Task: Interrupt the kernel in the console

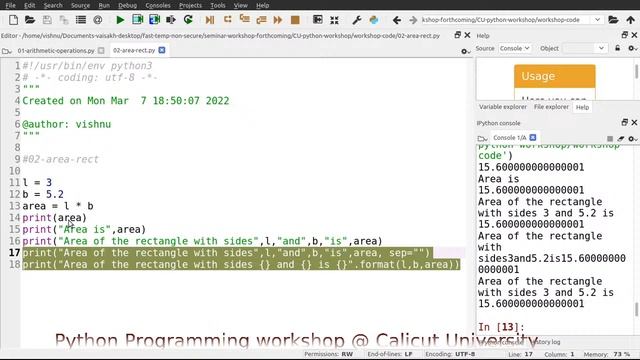Action: [x=610, y=138]
